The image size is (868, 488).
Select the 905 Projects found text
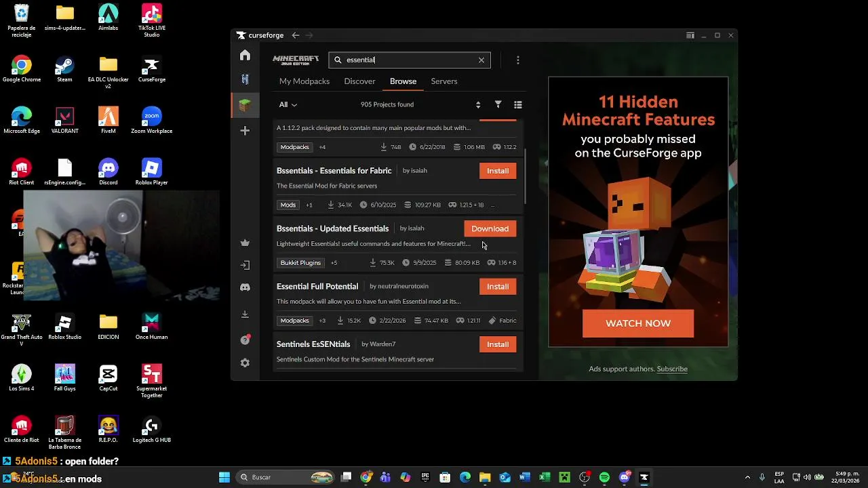387,104
